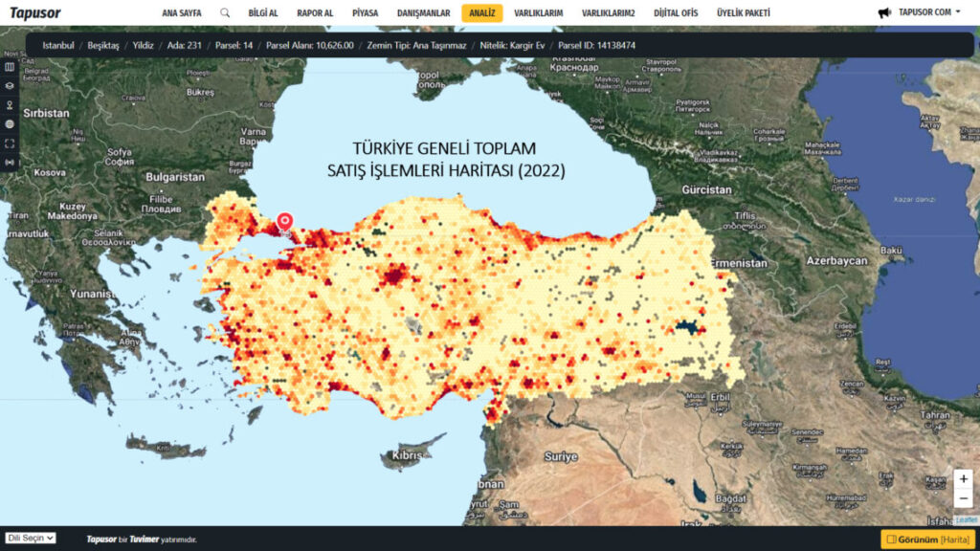Click the Ada: 231 breadcrumb

coord(185,46)
